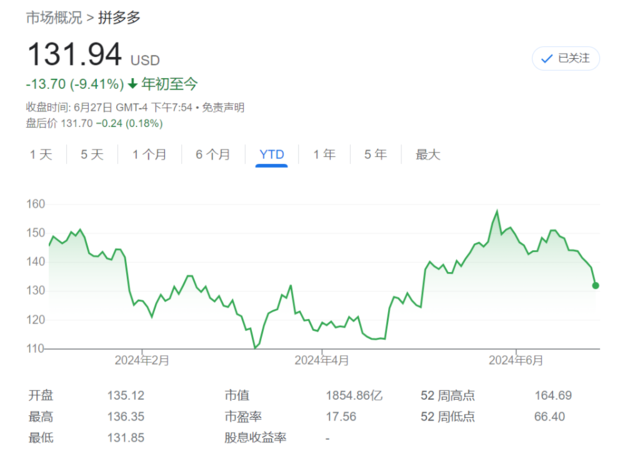Click the USD currency label
Screen dimensions: 640x451
point(145,60)
